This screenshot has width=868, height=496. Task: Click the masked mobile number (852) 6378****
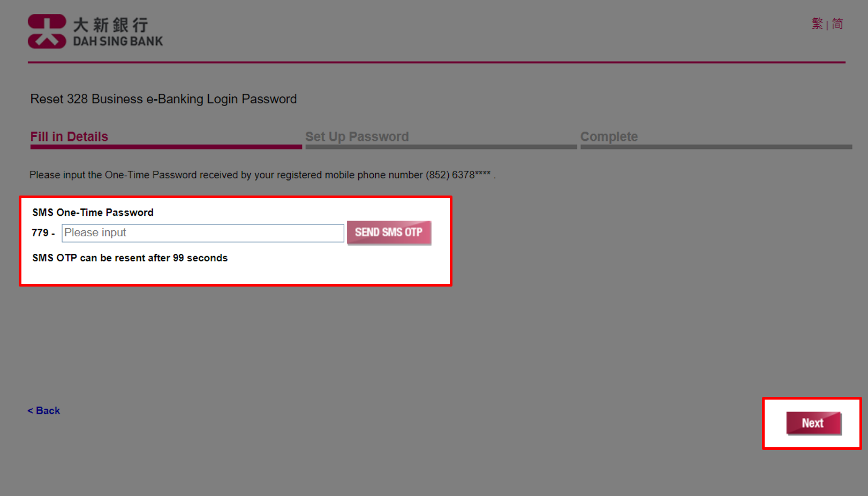(x=458, y=175)
